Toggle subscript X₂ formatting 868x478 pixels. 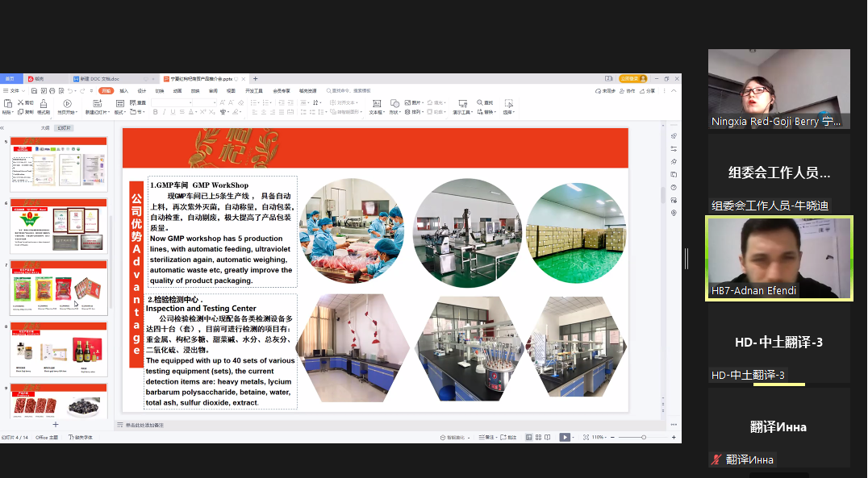[x=211, y=112]
